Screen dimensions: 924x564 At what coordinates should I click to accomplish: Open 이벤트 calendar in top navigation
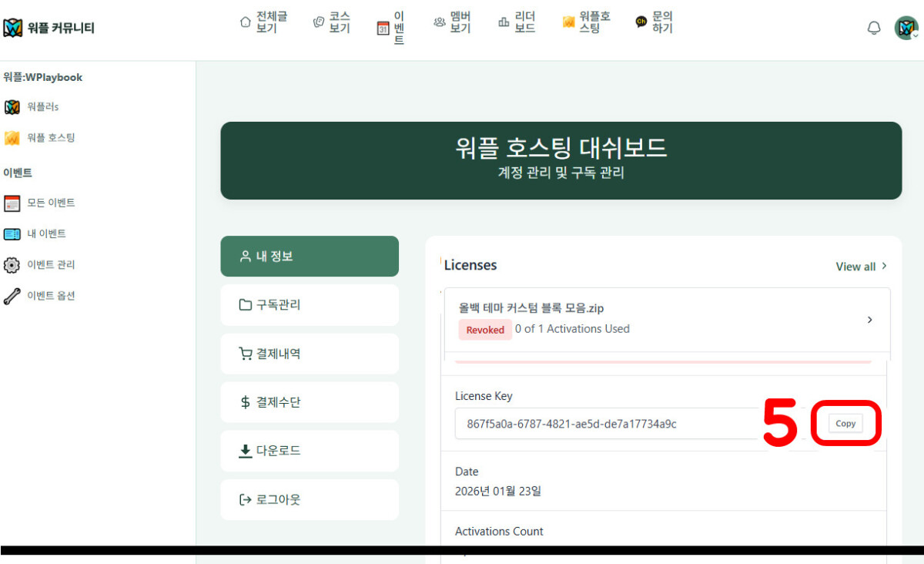pyautogui.click(x=391, y=29)
